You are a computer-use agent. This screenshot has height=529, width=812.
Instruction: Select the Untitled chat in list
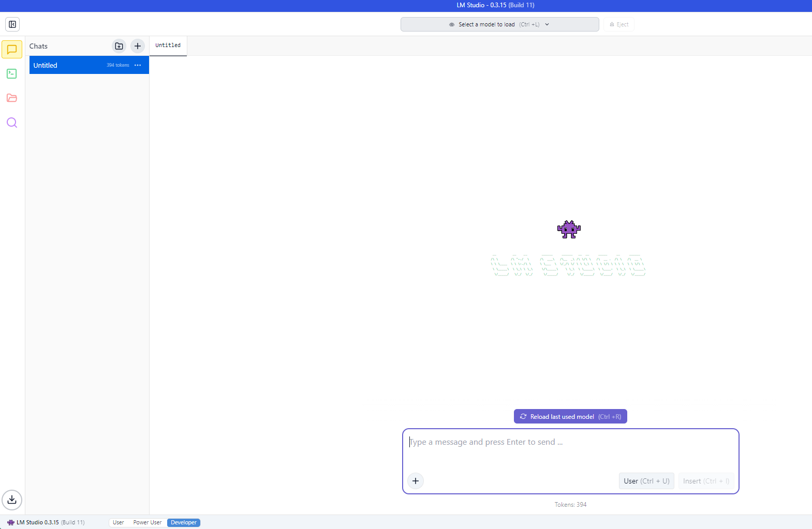tap(67, 65)
